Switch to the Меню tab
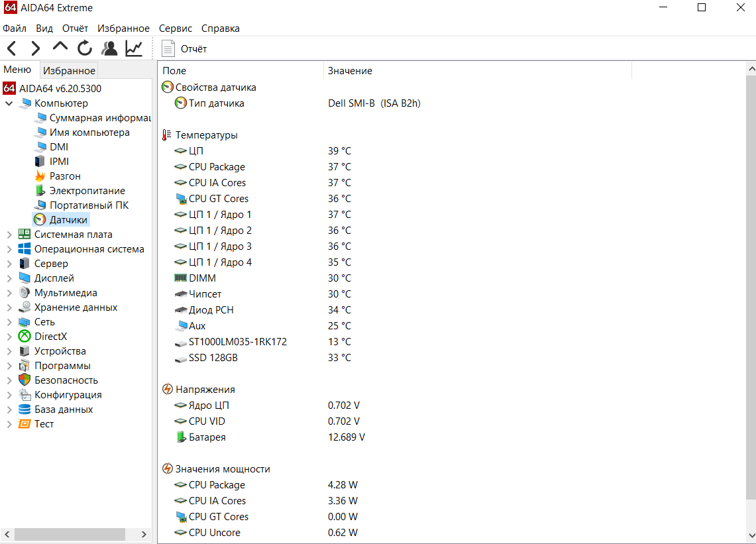 click(x=17, y=70)
